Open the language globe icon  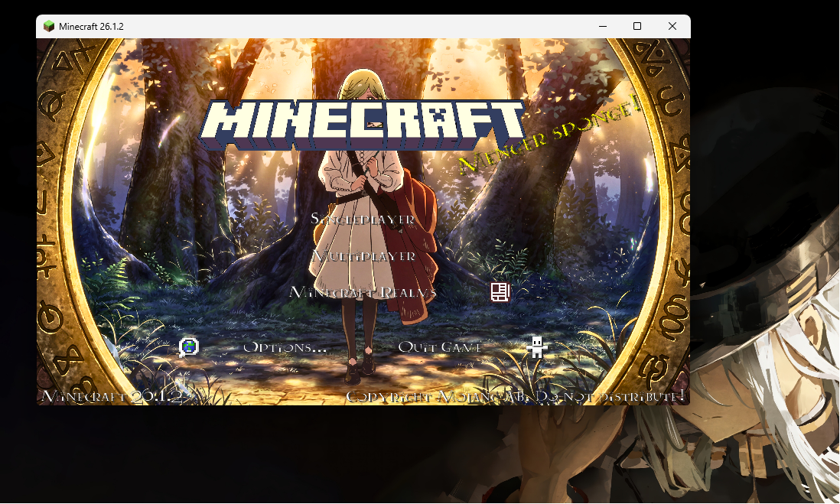(188, 347)
